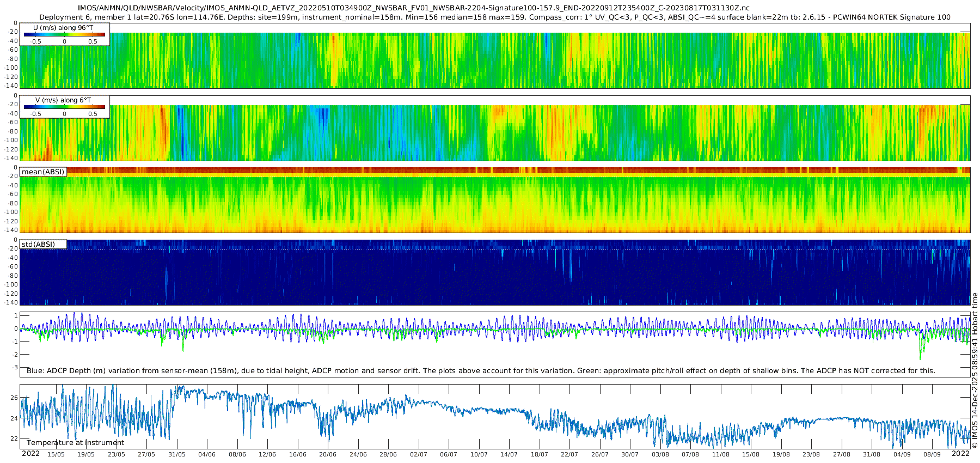Click the 2022 year label at left
Screen dimensions: 980x463
(x=30, y=454)
